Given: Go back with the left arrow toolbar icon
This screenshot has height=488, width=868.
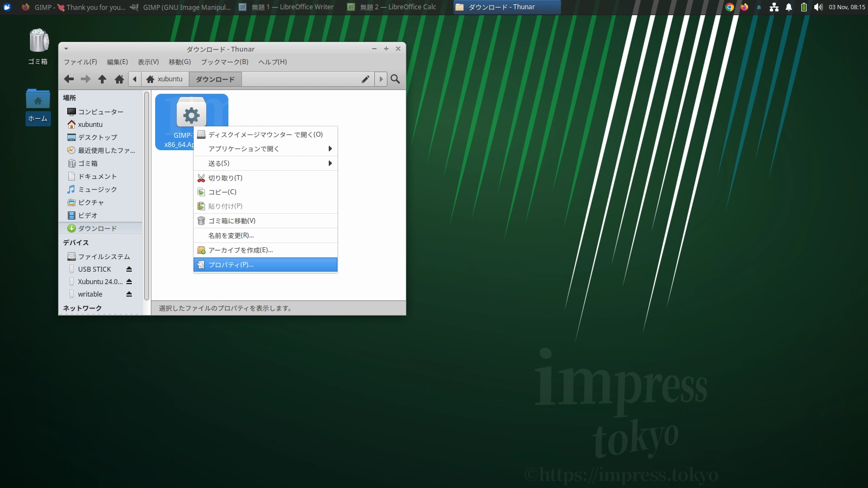Looking at the screenshot, I should click(x=69, y=79).
